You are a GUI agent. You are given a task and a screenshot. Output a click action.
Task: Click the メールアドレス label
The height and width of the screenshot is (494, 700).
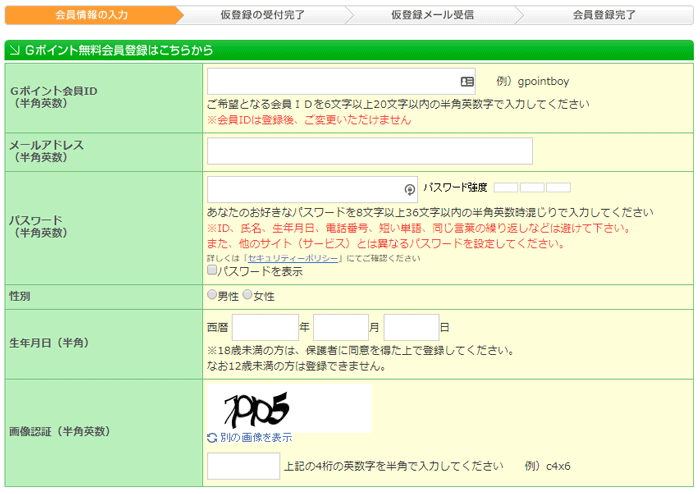point(46,145)
